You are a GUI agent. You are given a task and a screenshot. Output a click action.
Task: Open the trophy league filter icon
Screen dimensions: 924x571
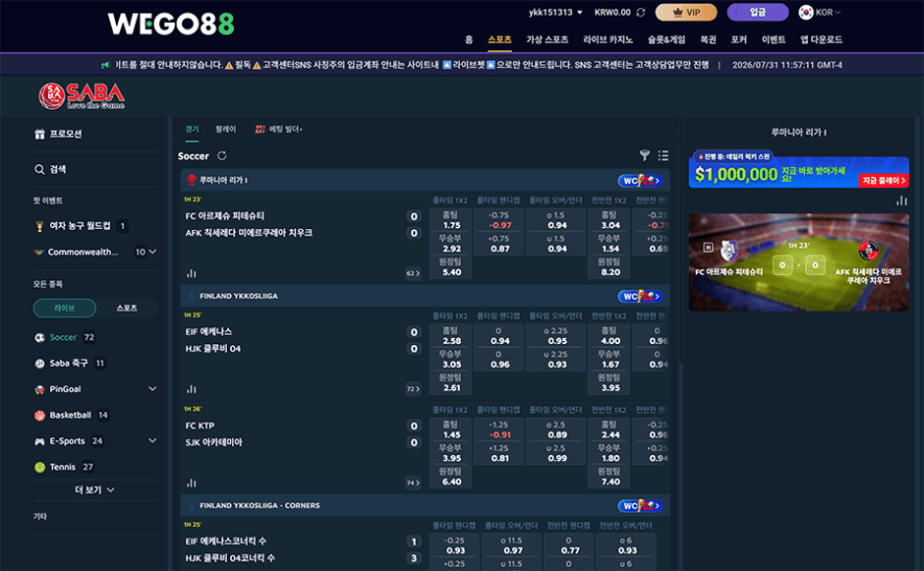coord(645,155)
